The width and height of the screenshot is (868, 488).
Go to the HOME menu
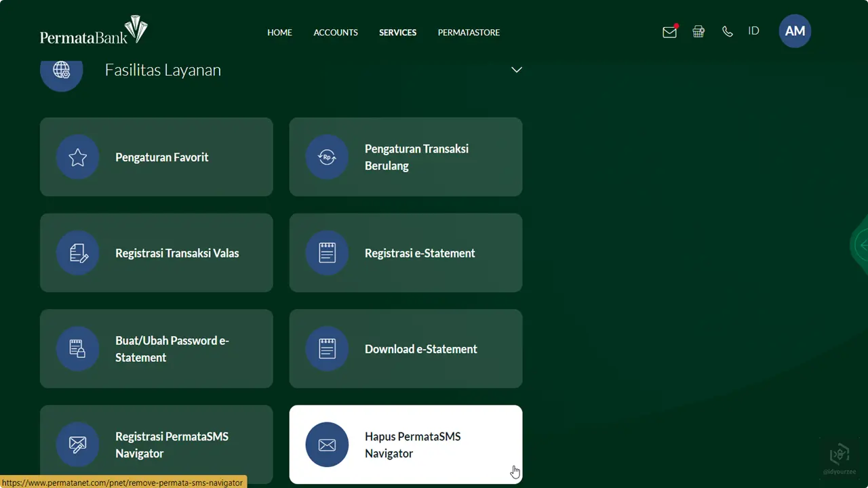(x=279, y=33)
